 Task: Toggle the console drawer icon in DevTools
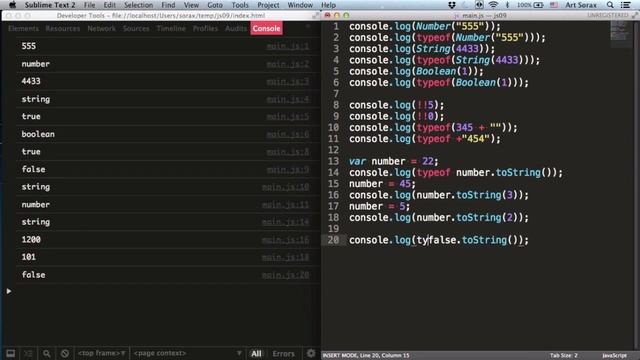28,353
